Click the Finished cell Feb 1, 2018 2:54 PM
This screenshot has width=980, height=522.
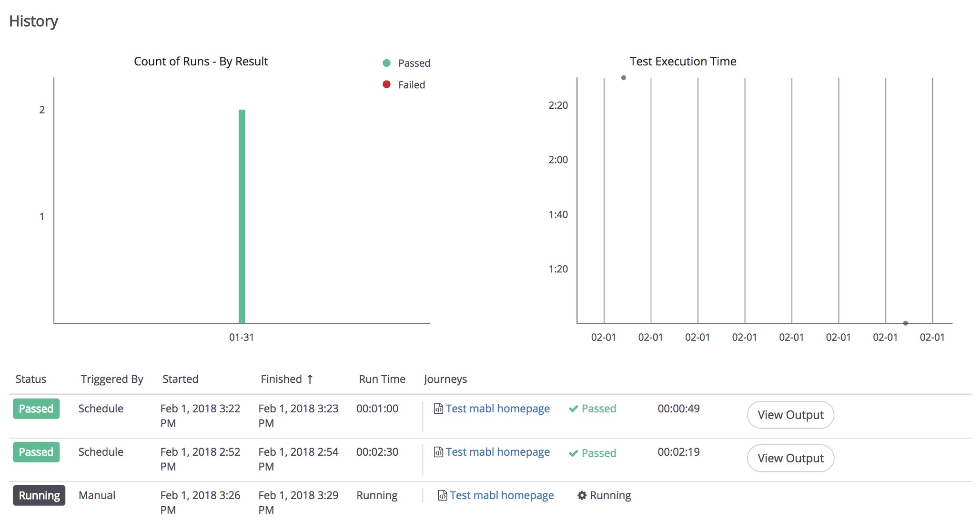[x=298, y=460]
